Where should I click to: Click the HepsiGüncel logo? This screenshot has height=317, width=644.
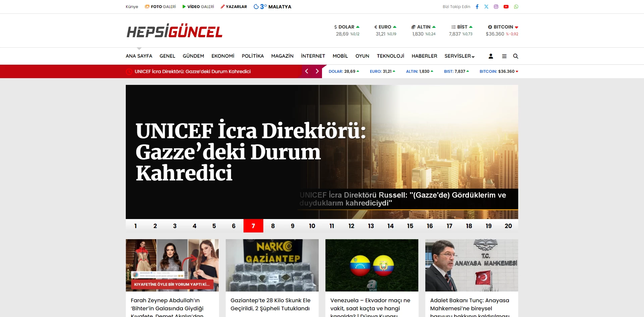tap(174, 31)
